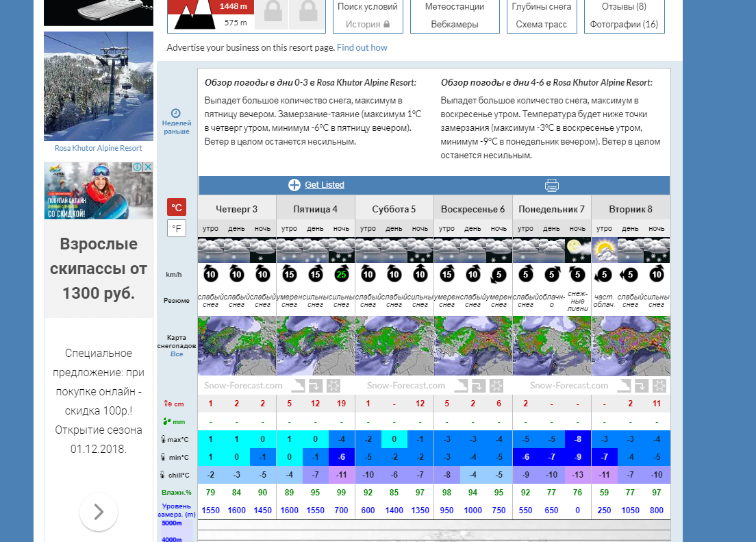The height and width of the screenshot is (542, 756).
Task: Open the Метеостанции tab
Action: (x=455, y=7)
